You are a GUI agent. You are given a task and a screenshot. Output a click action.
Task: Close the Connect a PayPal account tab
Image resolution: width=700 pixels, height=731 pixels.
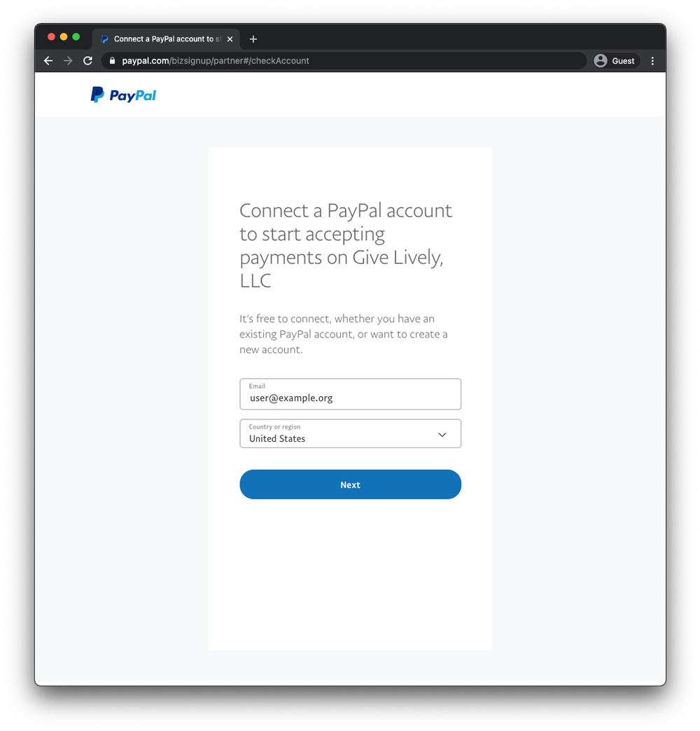coord(230,39)
